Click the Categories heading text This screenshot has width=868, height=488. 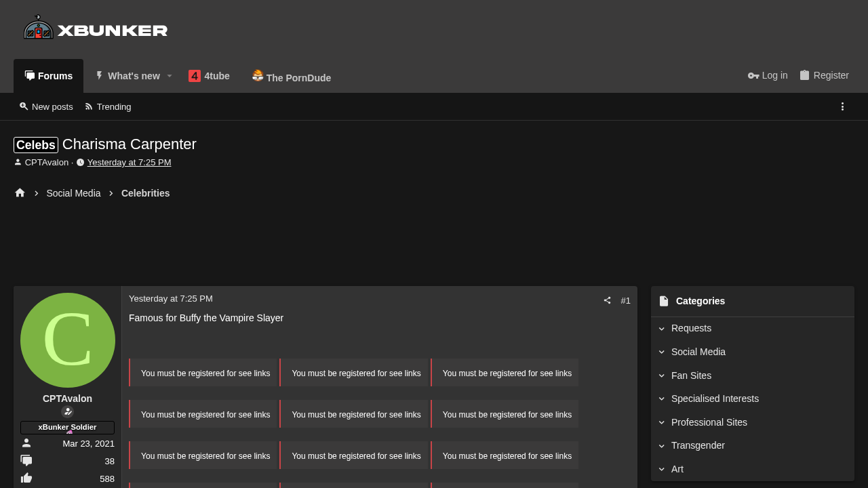pos(701,301)
